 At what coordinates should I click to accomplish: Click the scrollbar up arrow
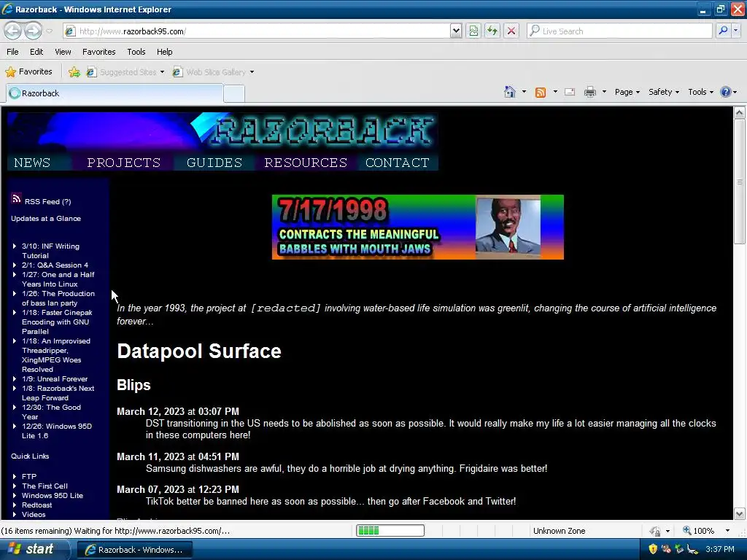(x=740, y=113)
